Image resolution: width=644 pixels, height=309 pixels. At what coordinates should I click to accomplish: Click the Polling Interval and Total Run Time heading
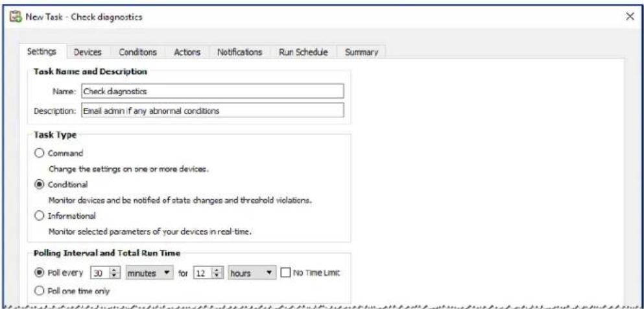point(107,253)
